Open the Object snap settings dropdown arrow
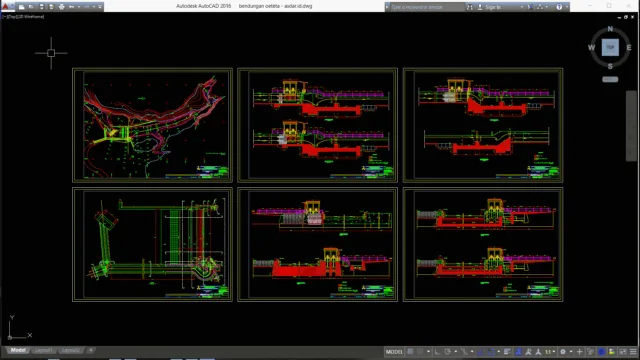Viewport: 640px width, 360px height. [x=499, y=352]
